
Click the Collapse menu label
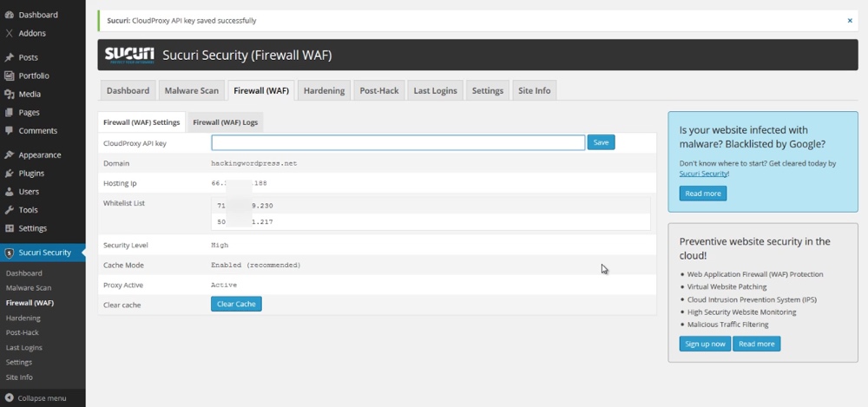pos(42,398)
